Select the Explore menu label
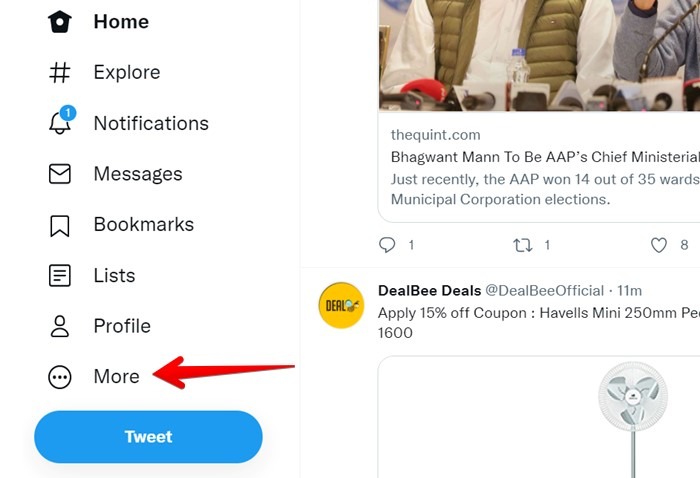This screenshot has width=700, height=478. pyautogui.click(x=127, y=73)
